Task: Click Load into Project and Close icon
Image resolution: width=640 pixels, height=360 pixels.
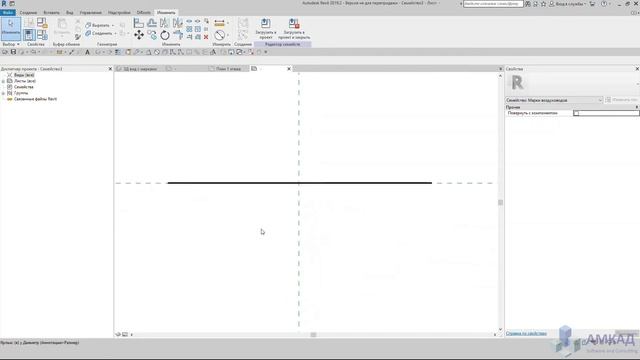Action: pyautogui.click(x=294, y=29)
